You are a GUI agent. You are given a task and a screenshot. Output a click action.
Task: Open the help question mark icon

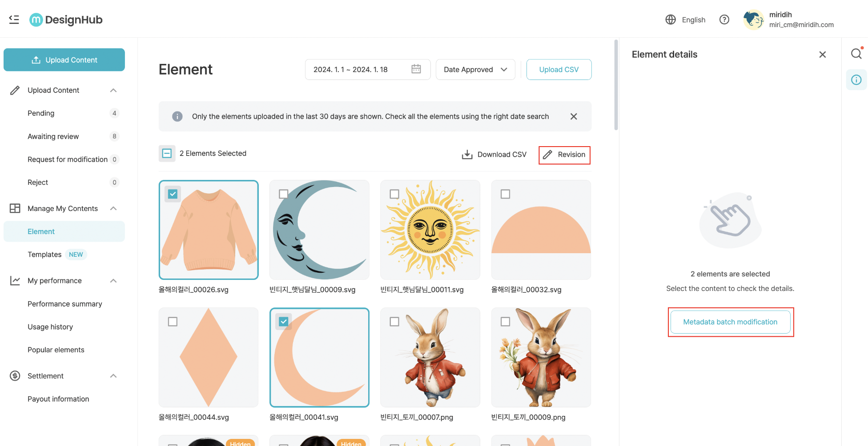(x=724, y=20)
